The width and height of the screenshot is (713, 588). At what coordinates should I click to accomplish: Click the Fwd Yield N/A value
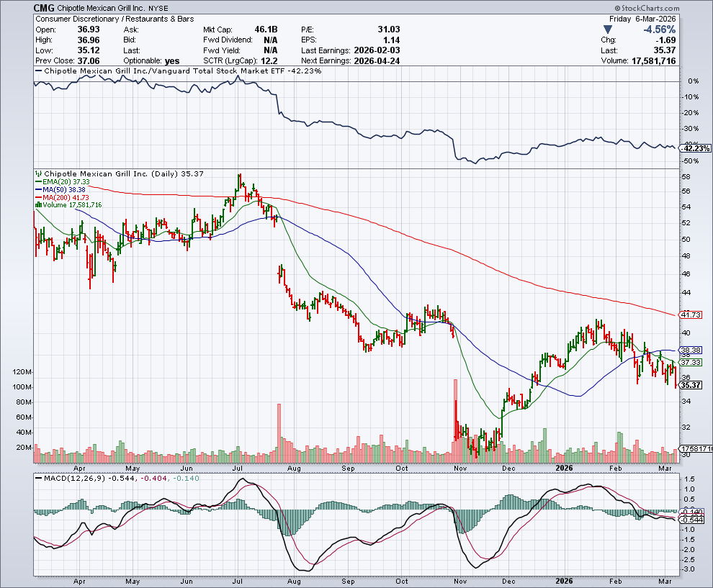(271, 50)
